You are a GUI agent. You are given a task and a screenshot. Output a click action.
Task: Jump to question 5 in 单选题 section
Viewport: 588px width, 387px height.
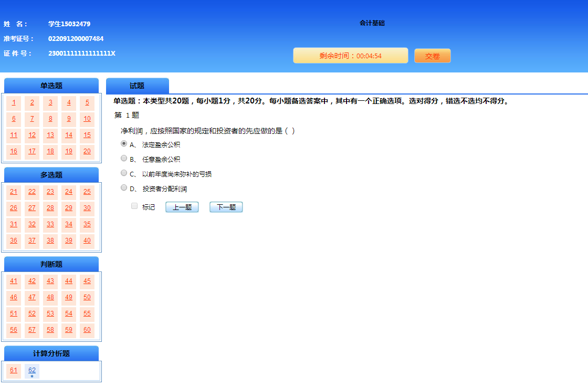(87, 103)
